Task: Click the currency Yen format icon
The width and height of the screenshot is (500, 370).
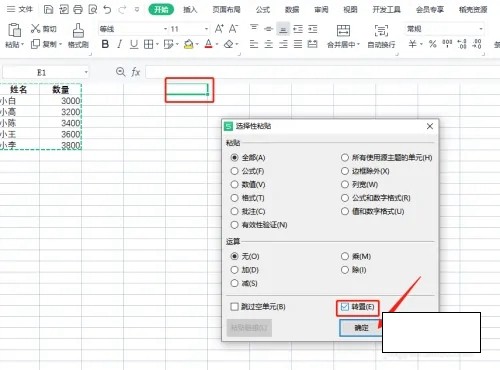Action: 413,44
